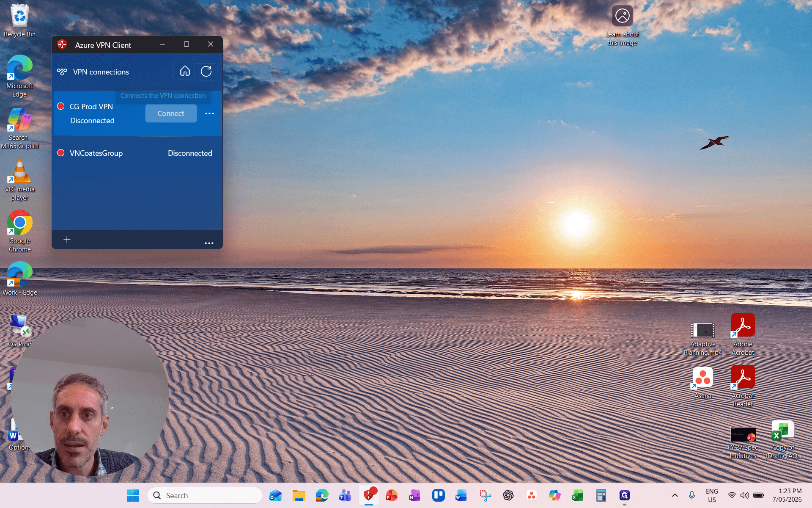
Task: Click the taskbar Search box
Action: pyautogui.click(x=205, y=495)
